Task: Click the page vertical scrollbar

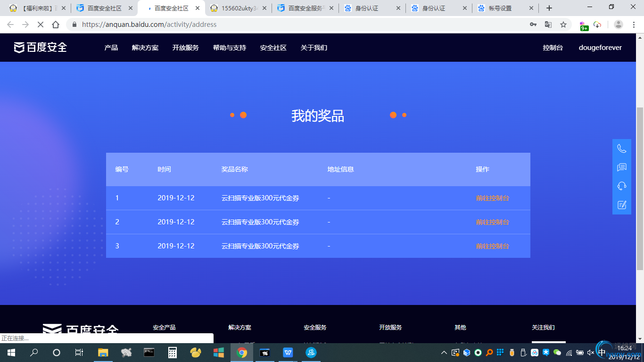Action: [x=640, y=189]
